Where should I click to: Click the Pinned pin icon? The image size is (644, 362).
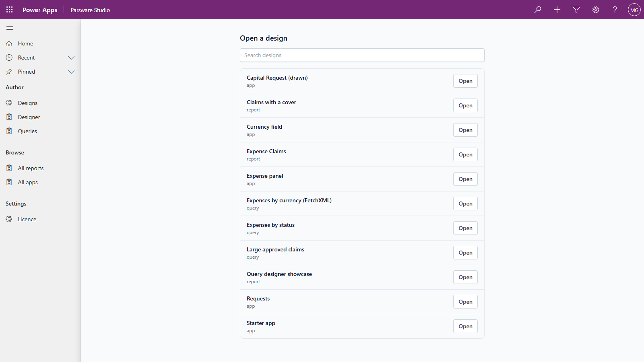(x=9, y=72)
